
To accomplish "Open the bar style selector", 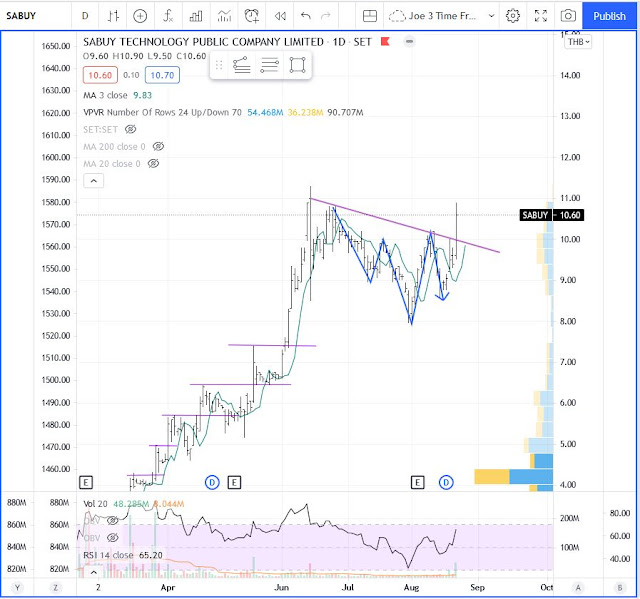I will coord(113,16).
